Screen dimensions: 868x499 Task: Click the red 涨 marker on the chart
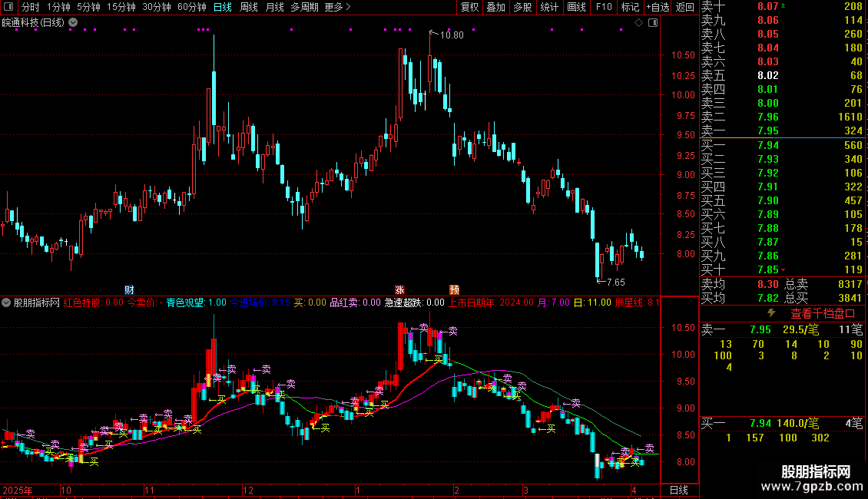(399, 289)
